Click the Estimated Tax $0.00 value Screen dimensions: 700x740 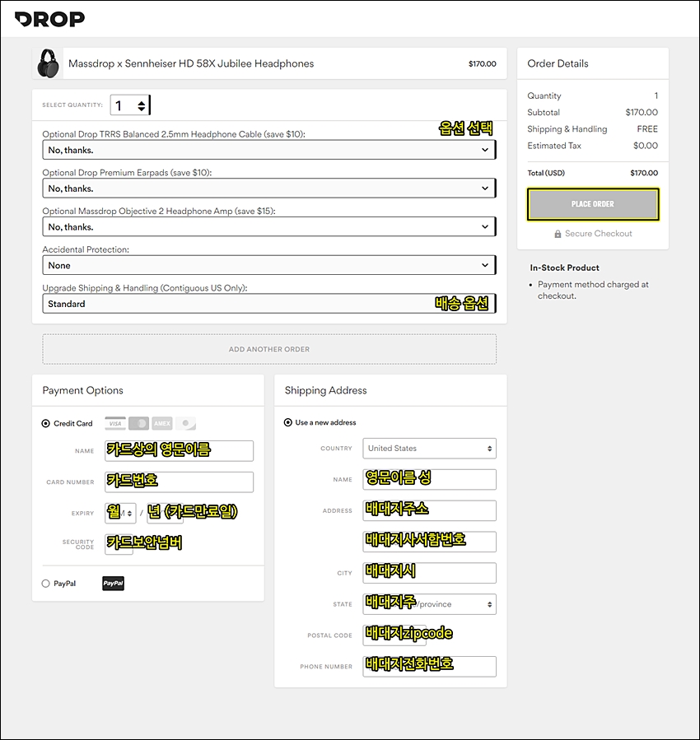tap(646, 146)
